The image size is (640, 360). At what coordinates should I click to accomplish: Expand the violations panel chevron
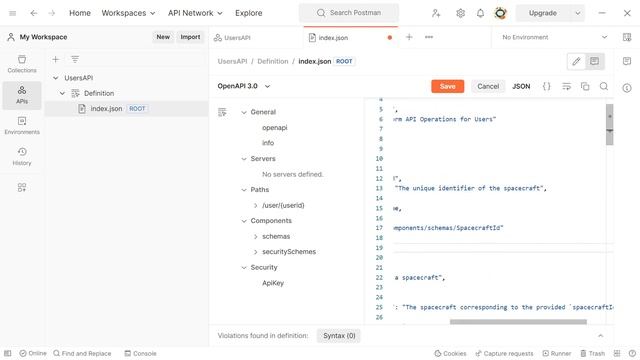[600, 336]
